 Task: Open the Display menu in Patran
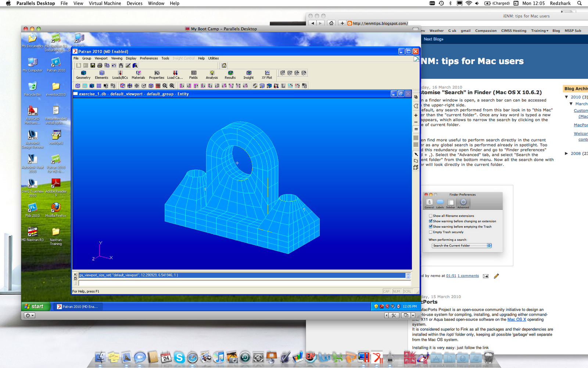(x=131, y=58)
